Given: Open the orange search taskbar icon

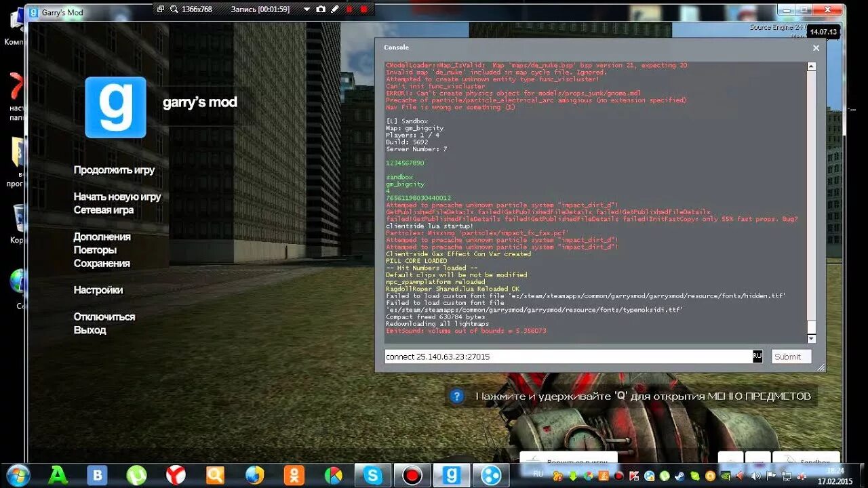Looking at the screenshot, I should (x=216, y=476).
